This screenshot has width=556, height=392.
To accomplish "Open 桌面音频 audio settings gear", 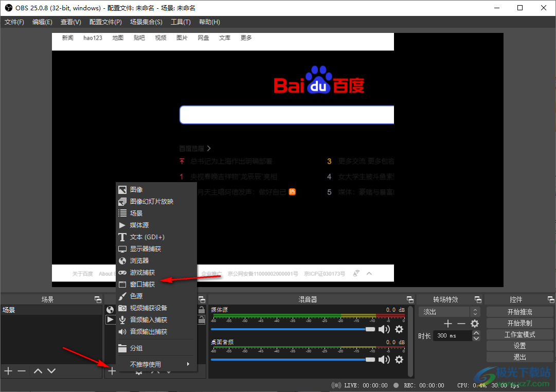I will (x=399, y=360).
